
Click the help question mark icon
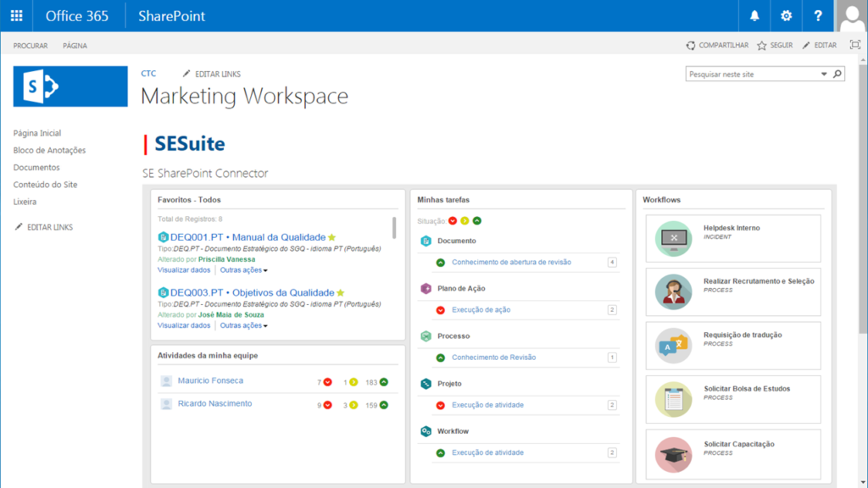(x=817, y=15)
